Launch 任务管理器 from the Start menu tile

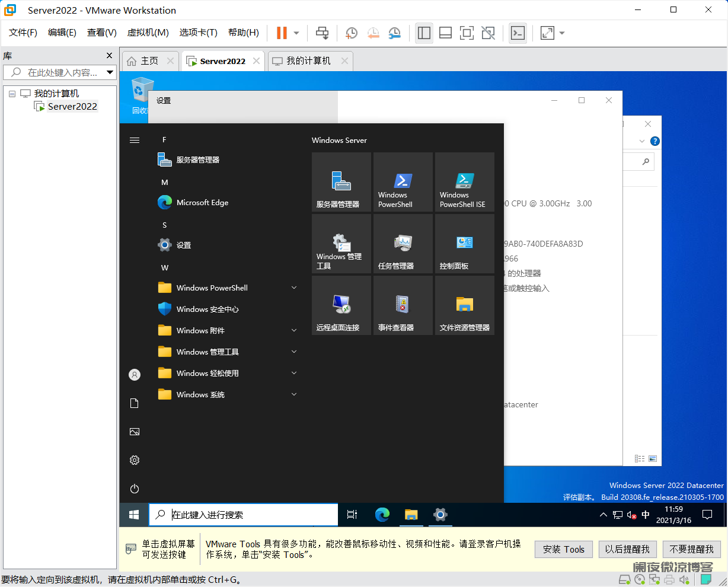tap(403, 243)
